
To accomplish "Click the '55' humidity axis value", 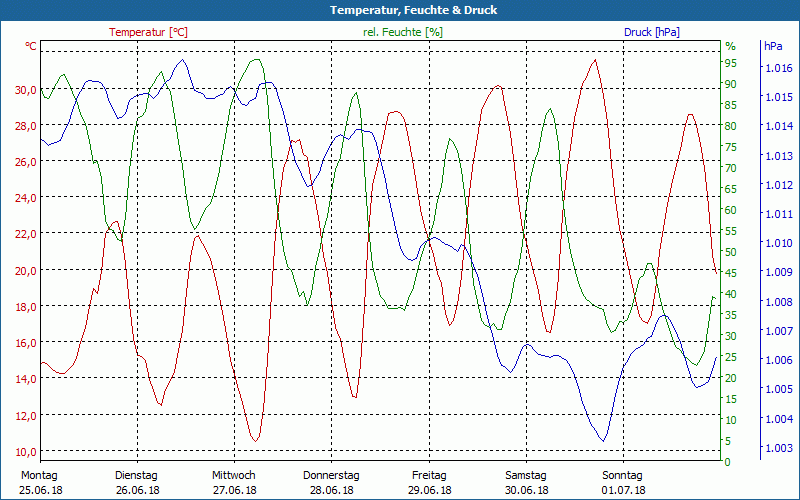I will coord(731,231).
